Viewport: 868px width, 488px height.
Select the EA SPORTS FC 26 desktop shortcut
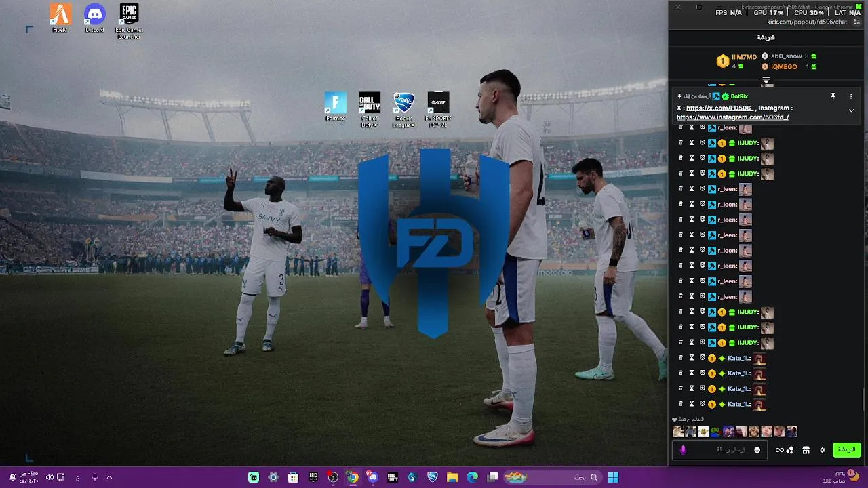pyautogui.click(x=438, y=110)
